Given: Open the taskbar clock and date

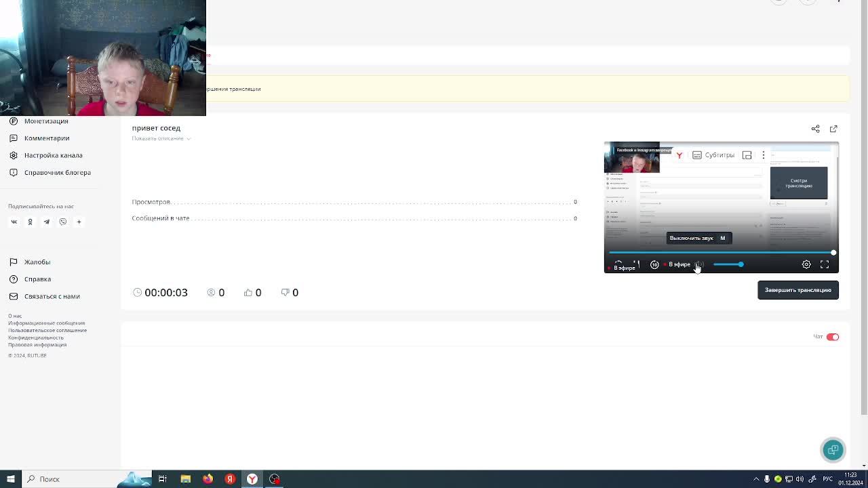Looking at the screenshot, I should [850, 479].
